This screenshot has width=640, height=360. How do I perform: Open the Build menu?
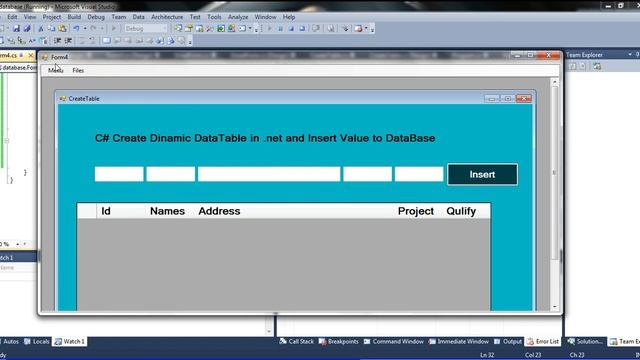click(x=74, y=17)
